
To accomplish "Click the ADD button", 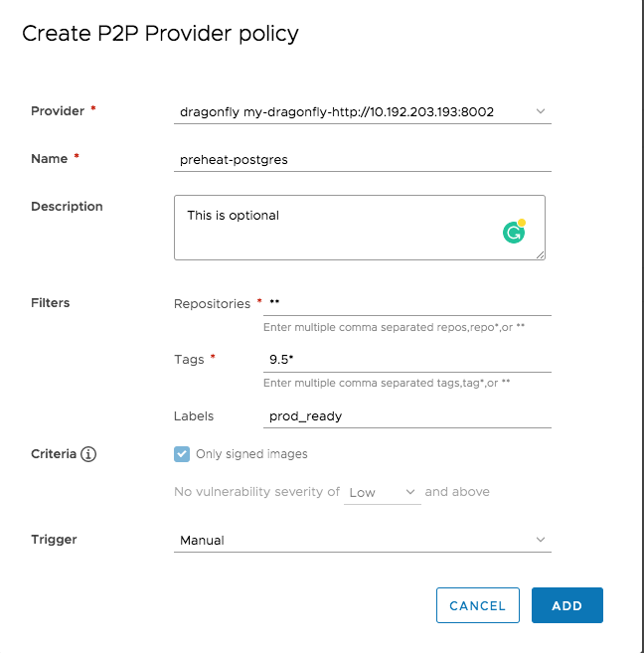I will (x=566, y=605).
